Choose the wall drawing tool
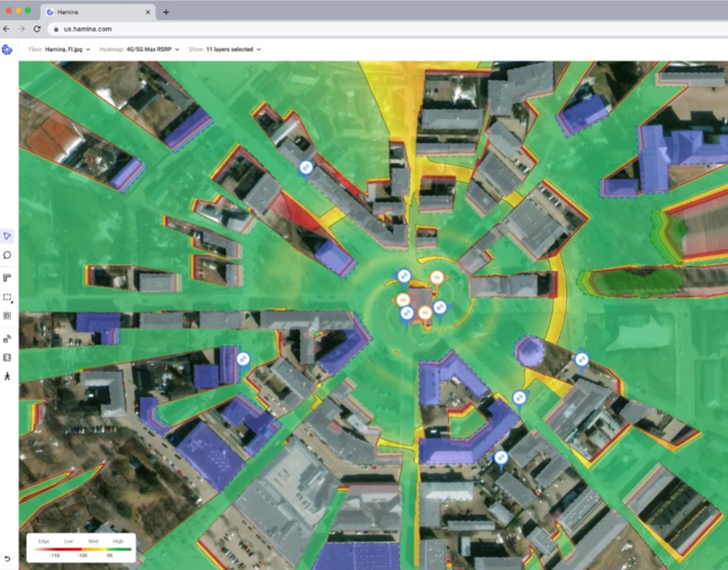Screen dimensions: 728x570 pos(7,278)
